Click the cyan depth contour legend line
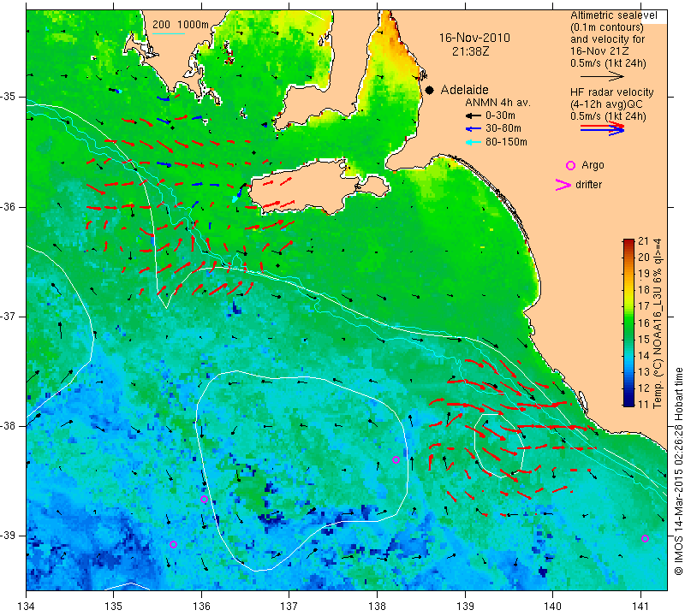This screenshot has width=685, height=616. [x=168, y=33]
